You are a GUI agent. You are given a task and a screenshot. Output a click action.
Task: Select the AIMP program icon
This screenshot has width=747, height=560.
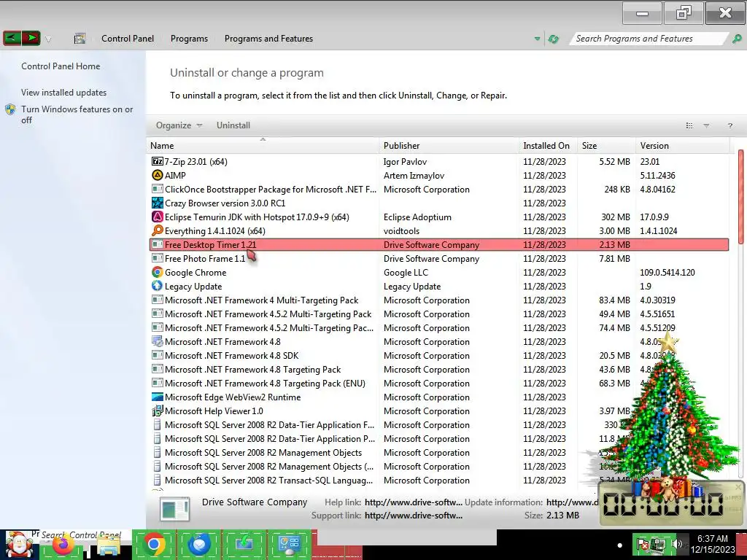point(158,175)
